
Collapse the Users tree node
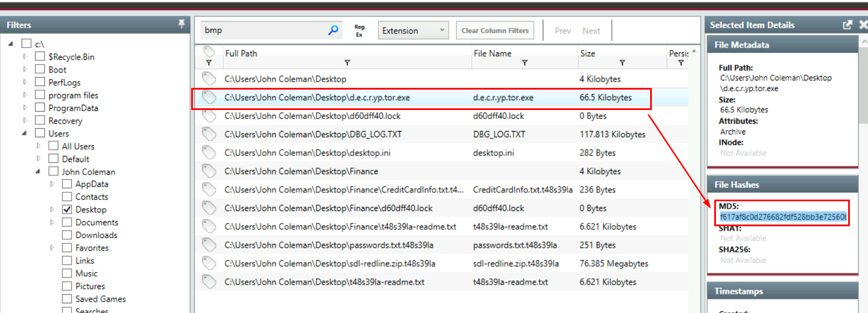point(25,133)
